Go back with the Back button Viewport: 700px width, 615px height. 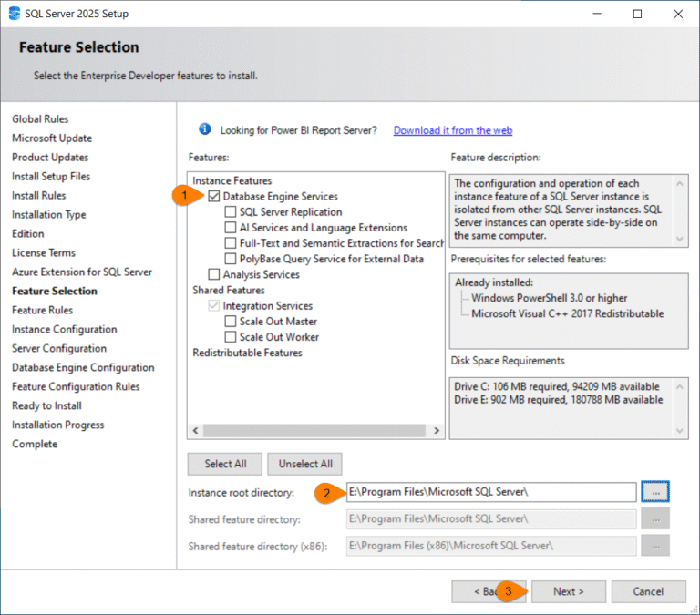(489, 591)
